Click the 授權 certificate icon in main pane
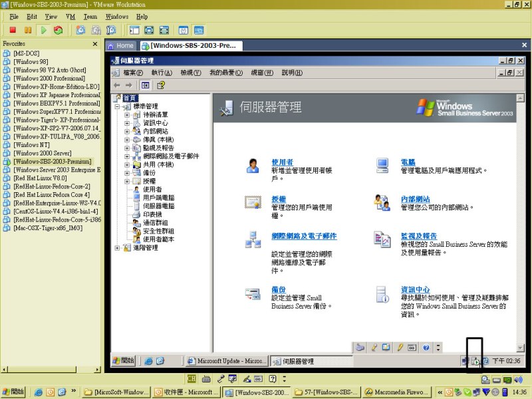Image resolution: width=532 pixels, height=399 pixels. (x=253, y=202)
